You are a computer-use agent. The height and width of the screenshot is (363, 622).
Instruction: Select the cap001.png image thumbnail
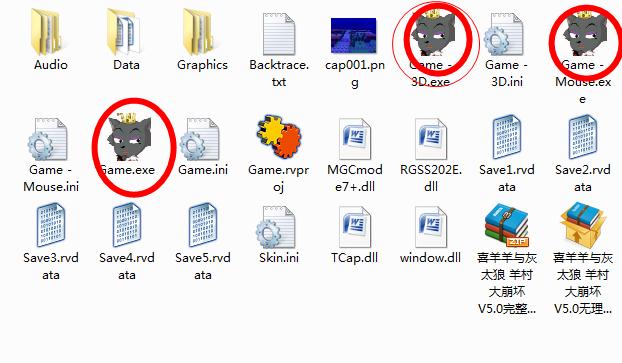coord(353,35)
